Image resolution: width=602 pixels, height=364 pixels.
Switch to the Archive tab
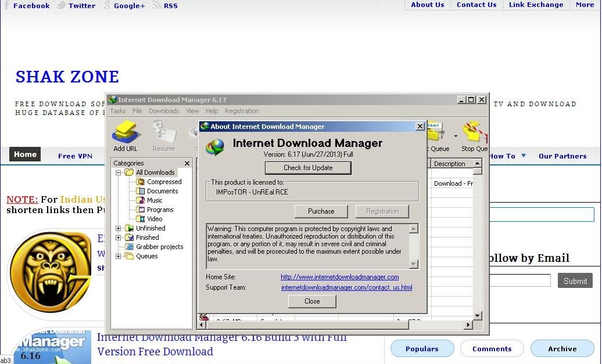(x=562, y=349)
